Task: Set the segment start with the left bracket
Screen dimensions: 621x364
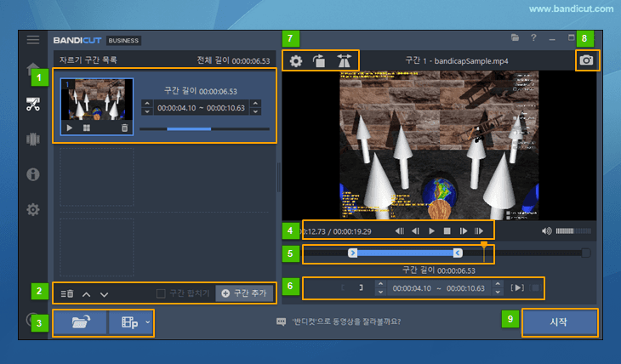Action: click(x=343, y=288)
